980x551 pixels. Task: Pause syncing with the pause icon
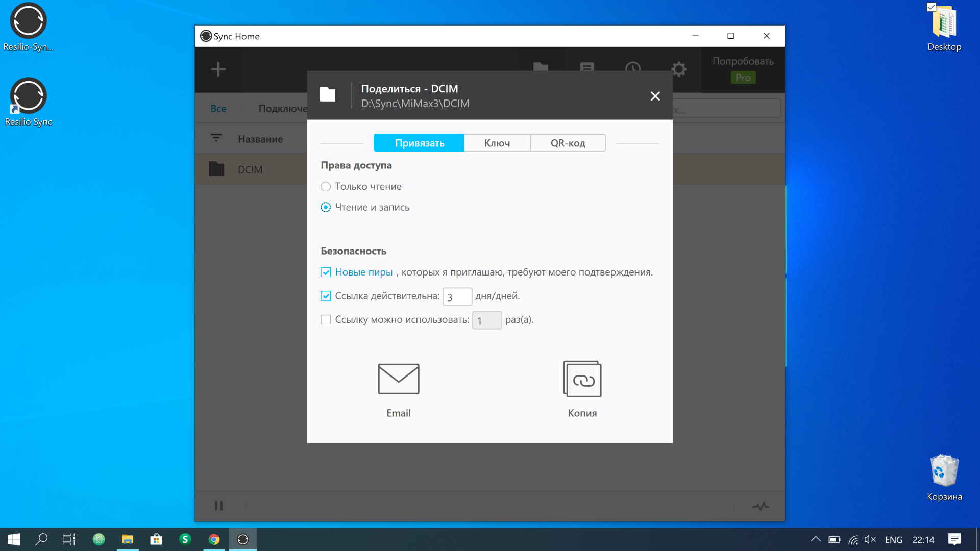point(218,506)
